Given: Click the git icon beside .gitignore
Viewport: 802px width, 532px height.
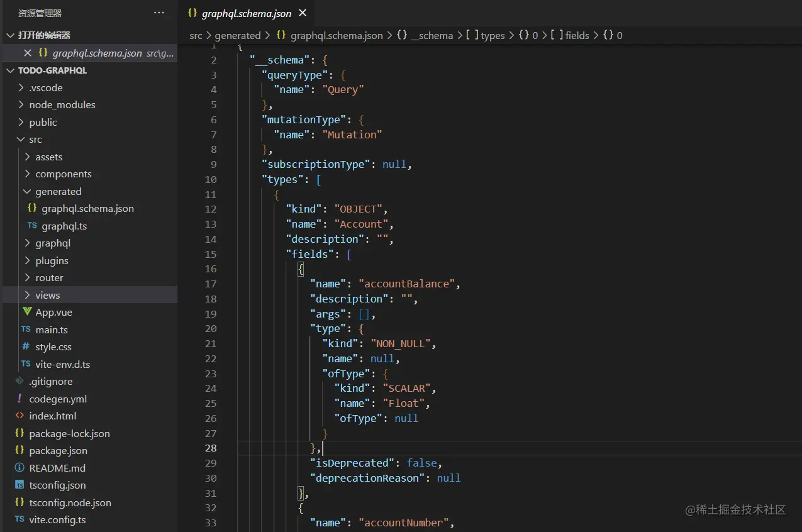Looking at the screenshot, I should coord(19,382).
